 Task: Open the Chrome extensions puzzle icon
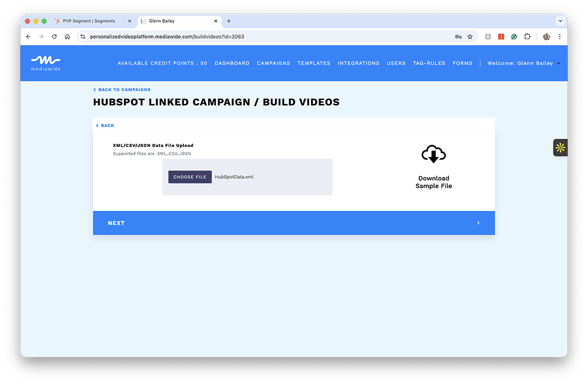527,36
